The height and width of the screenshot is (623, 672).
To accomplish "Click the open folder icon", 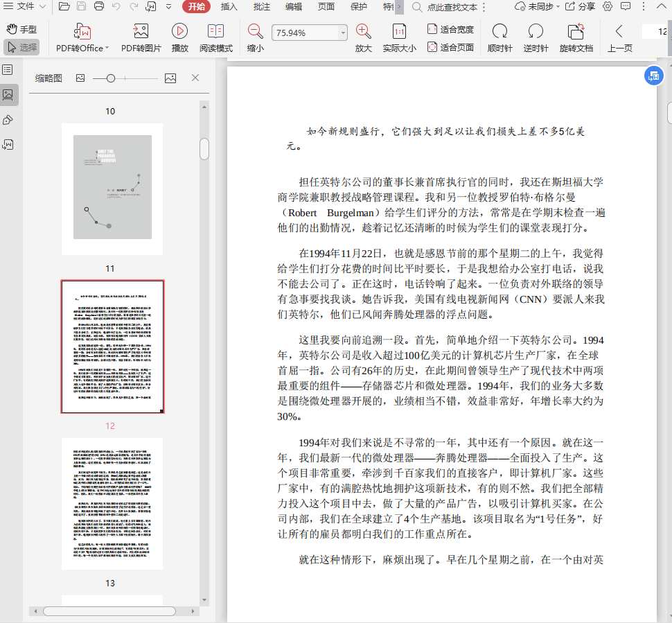I will pyautogui.click(x=64, y=6).
